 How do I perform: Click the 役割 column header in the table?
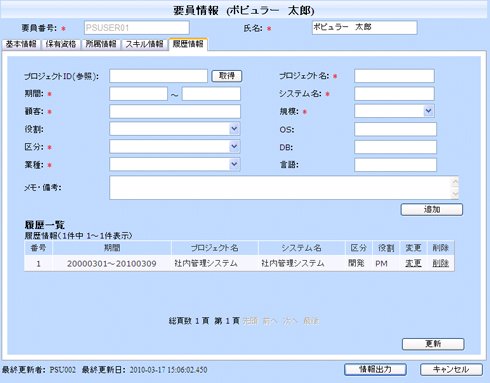386,248
